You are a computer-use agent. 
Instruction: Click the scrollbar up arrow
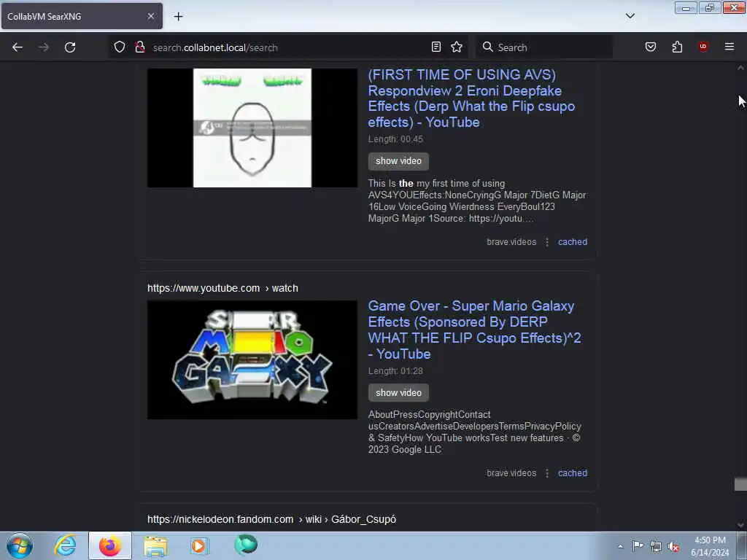click(740, 68)
